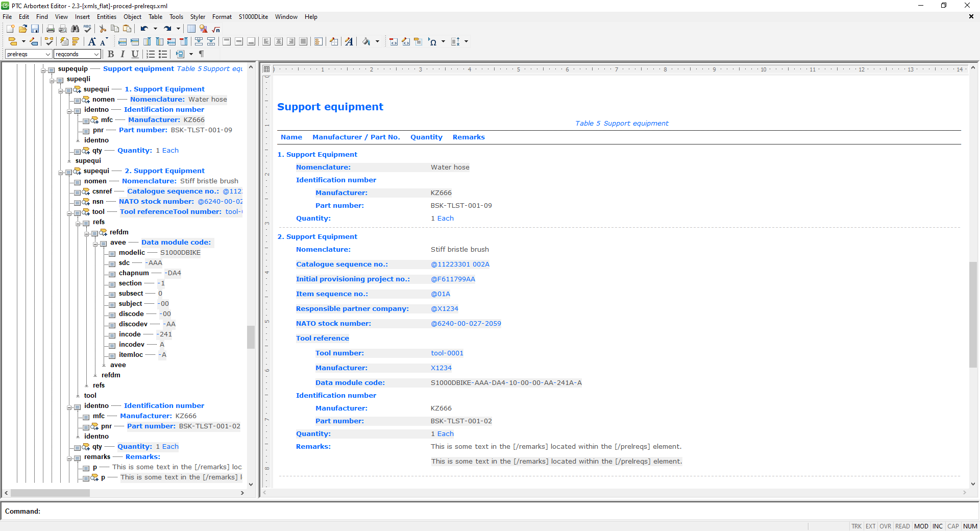Insert a graphic with the picture icon
Image resolution: width=980 pixels, height=531 pixels.
click(203, 29)
